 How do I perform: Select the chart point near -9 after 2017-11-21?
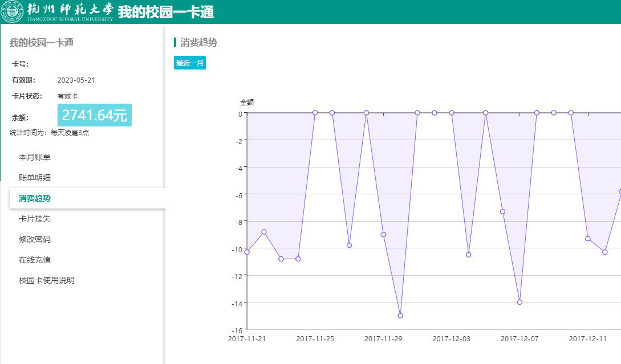pyautogui.click(x=264, y=232)
